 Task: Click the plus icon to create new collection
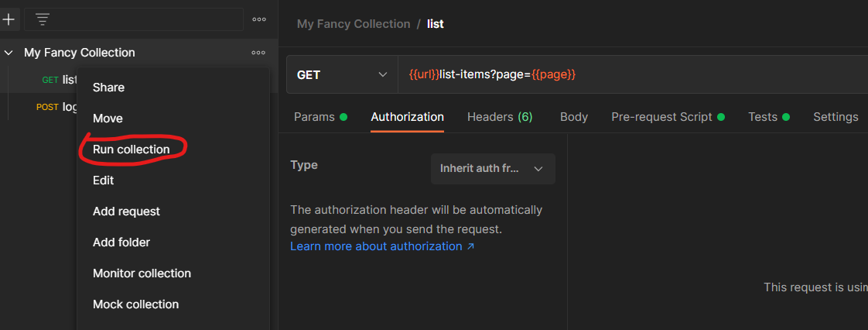tap(9, 19)
